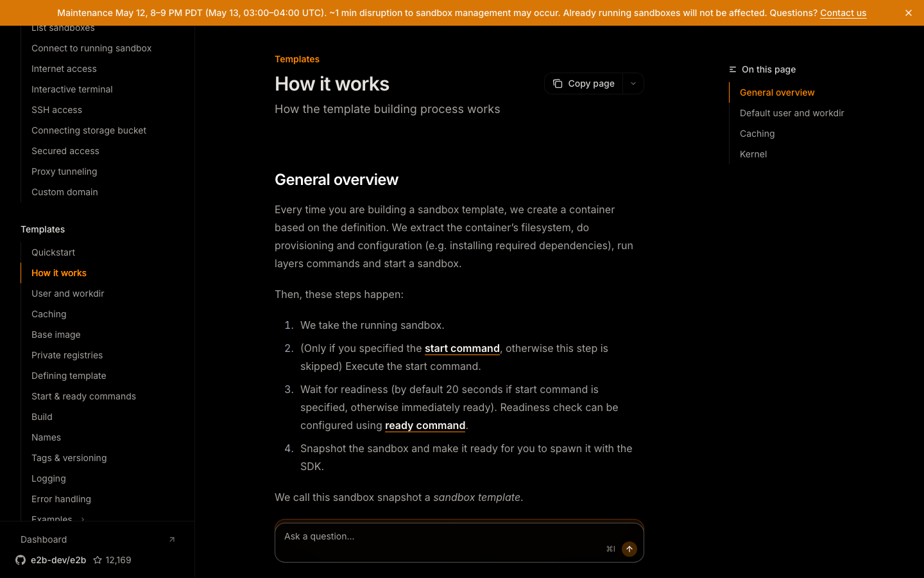Image resolution: width=924 pixels, height=578 pixels.
Task: Click the Templates section header in sidebar
Action: 42,229
